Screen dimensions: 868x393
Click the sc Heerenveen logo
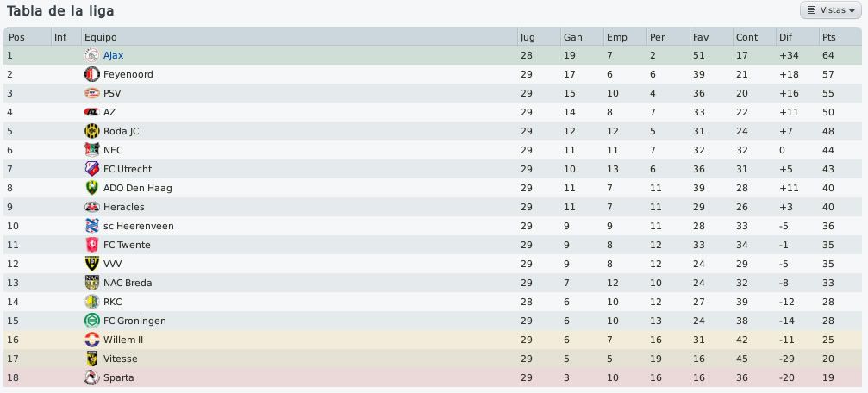92,226
